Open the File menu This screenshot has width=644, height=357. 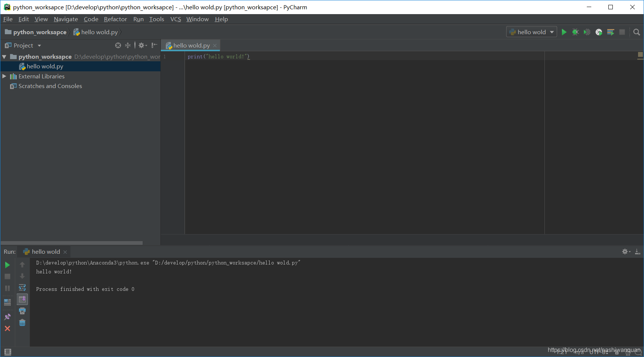8,19
